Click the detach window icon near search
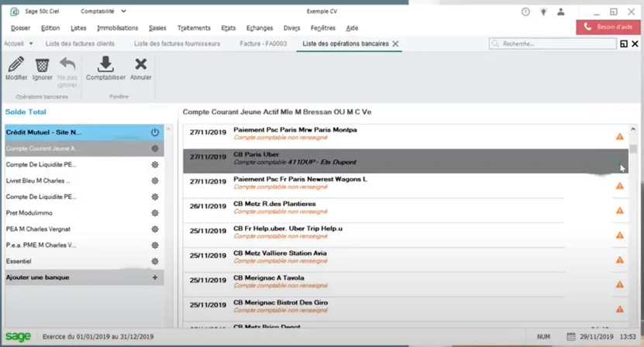644x347 pixels. tap(624, 44)
